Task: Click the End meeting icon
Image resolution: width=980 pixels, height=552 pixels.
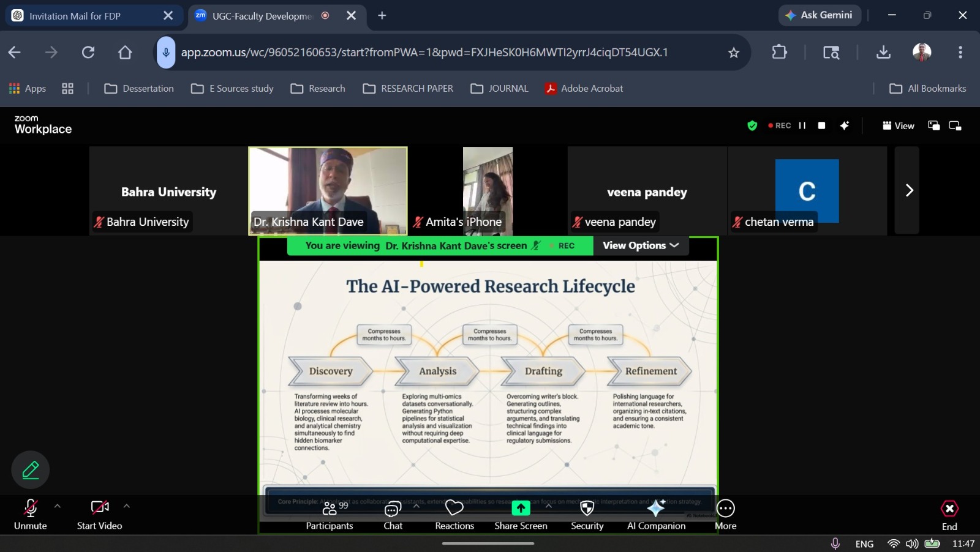Action: 949,509
